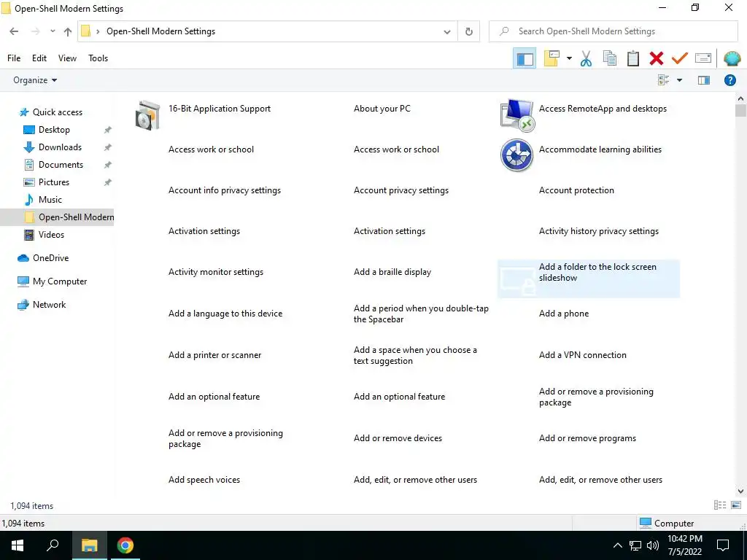
Task: Click the Accommodate learning abilities icon
Action: [517, 155]
